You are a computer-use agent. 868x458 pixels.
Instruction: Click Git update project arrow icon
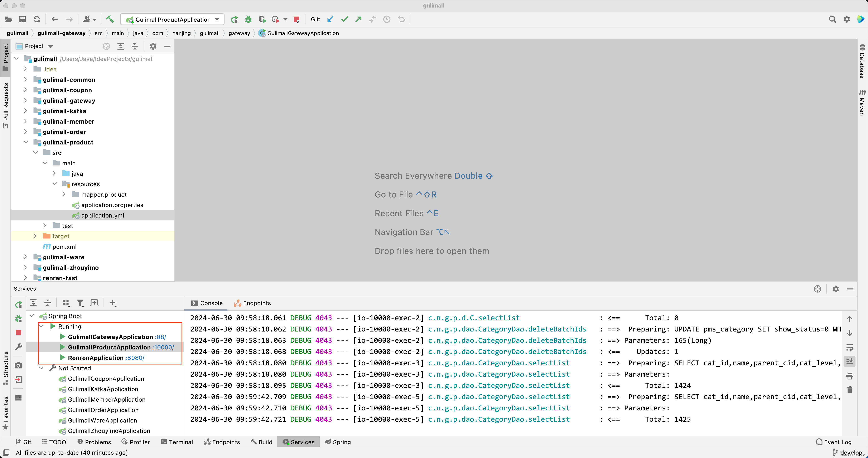click(x=330, y=19)
